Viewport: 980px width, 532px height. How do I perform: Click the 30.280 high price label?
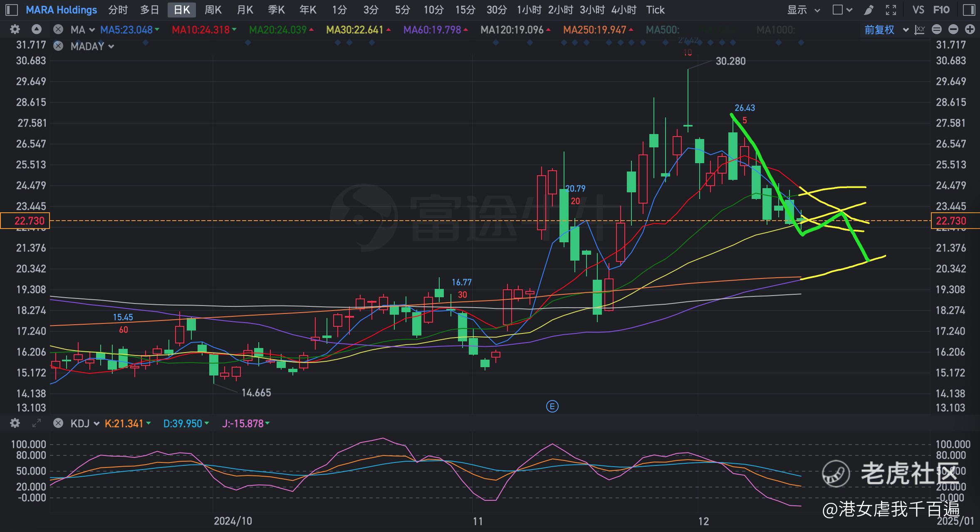[730, 61]
